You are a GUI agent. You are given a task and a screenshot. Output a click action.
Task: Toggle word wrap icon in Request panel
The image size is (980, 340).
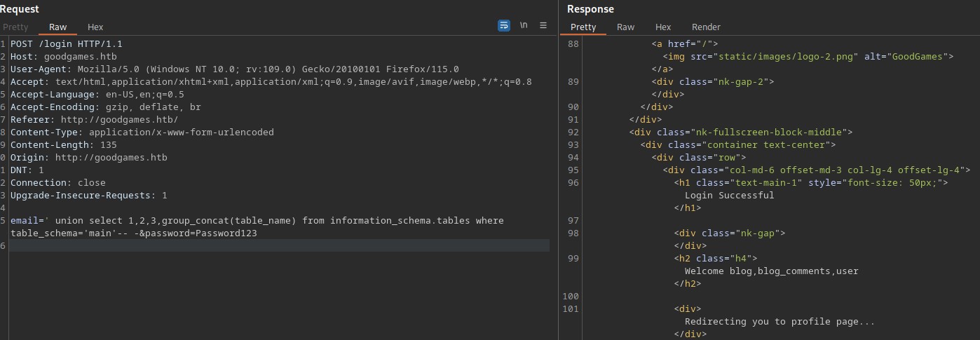click(x=504, y=25)
